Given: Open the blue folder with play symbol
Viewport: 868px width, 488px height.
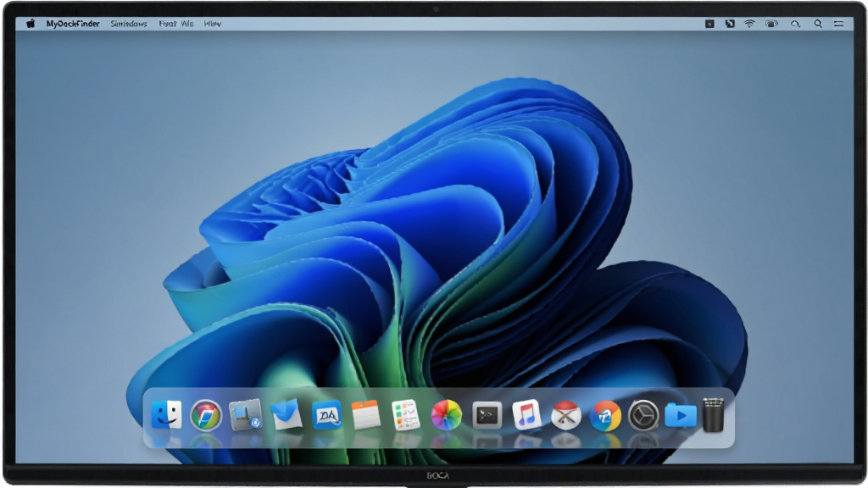Looking at the screenshot, I should coord(681,415).
